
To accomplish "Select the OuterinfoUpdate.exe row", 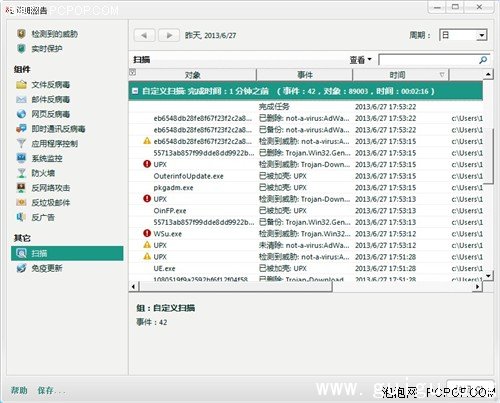I will coord(306,176).
